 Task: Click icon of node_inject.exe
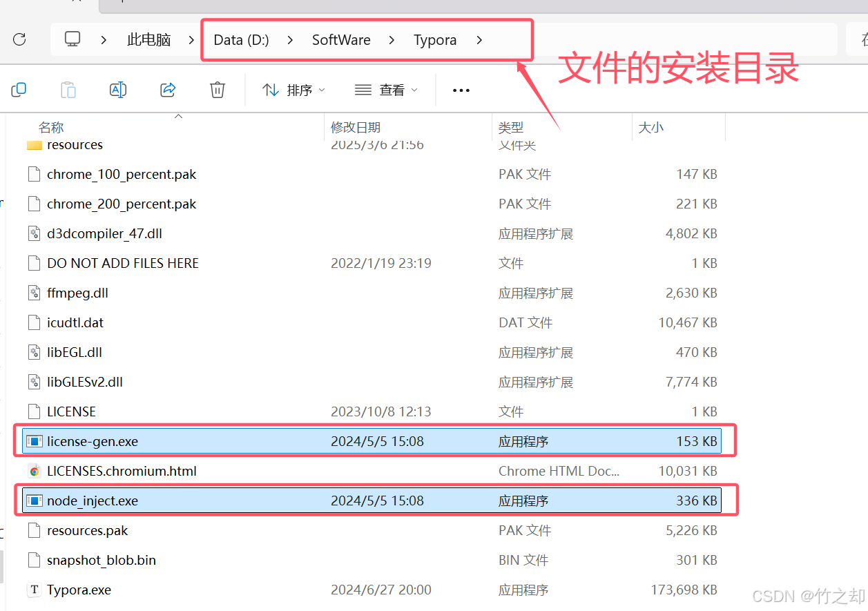(x=34, y=501)
